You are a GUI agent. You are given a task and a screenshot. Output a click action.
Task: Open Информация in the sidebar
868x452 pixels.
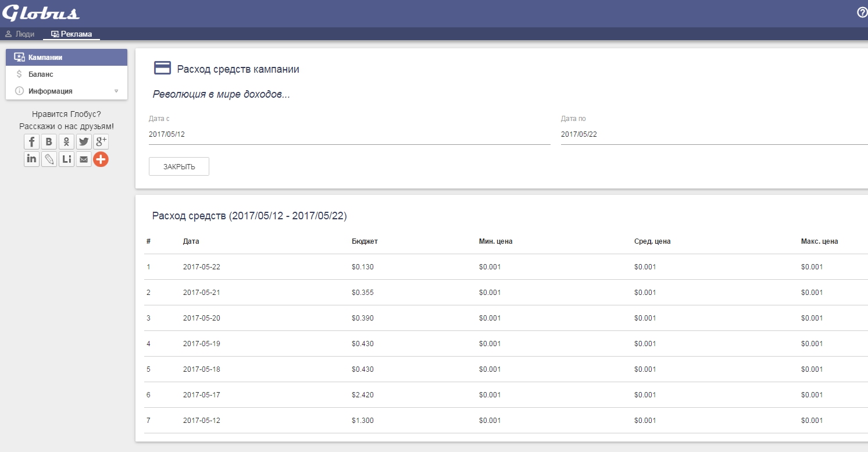66,91
